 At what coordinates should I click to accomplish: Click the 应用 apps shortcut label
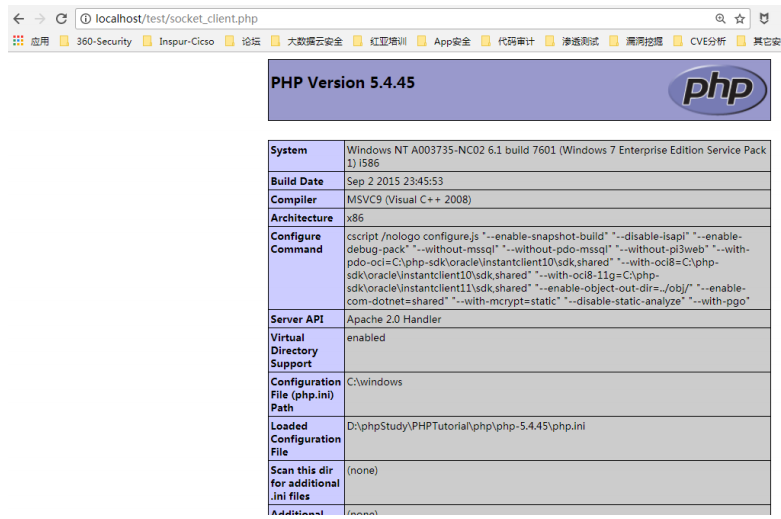tap(40, 41)
